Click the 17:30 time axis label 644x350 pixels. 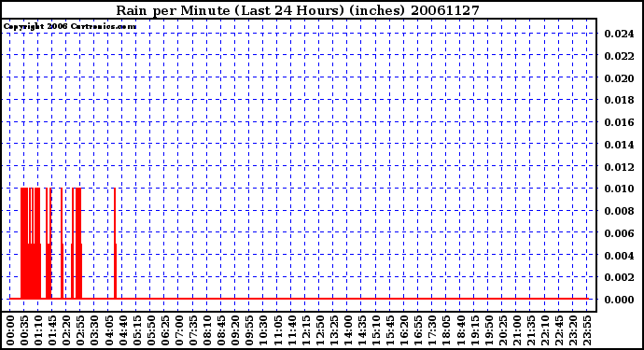[x=432, y=330]
